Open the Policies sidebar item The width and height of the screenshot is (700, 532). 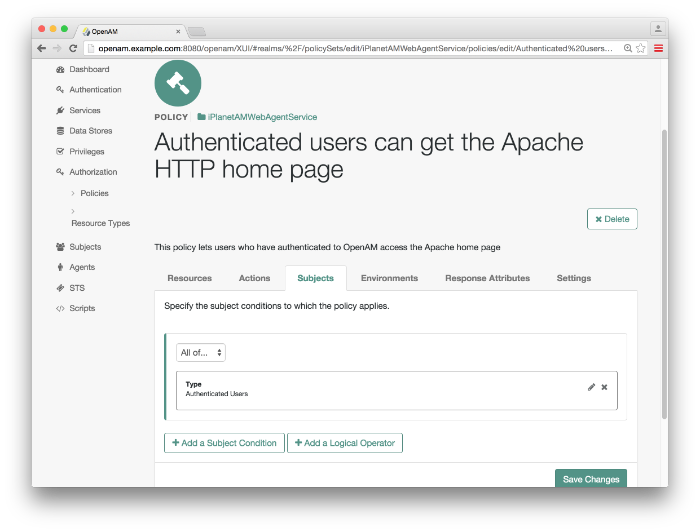[95, 193]
